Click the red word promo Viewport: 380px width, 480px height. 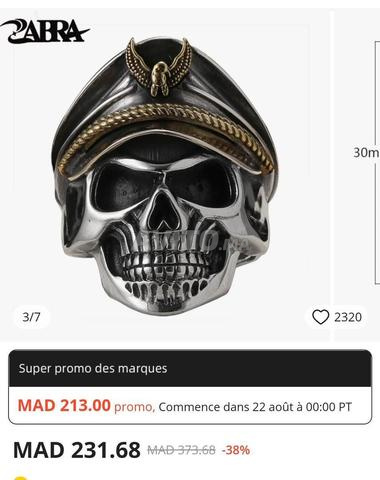[134, 407]
